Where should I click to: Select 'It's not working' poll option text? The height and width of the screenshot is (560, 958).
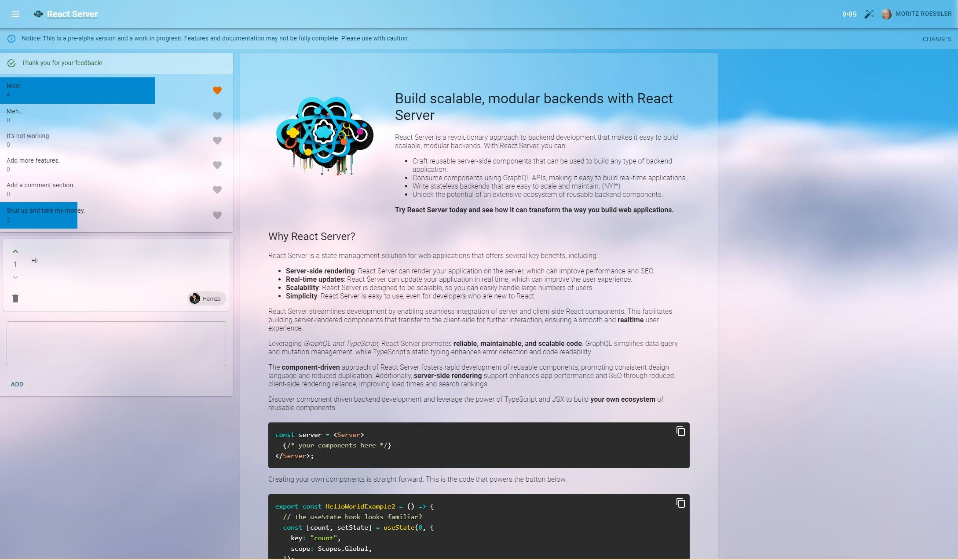pyautogui.click(x=28, y=136)
